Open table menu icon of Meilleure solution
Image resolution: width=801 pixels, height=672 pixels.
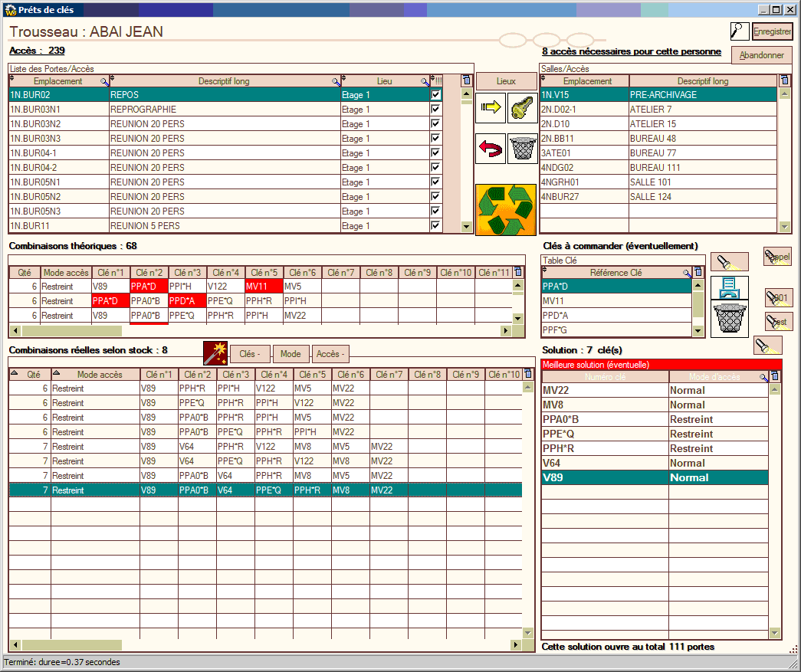(x=775, y=376)
